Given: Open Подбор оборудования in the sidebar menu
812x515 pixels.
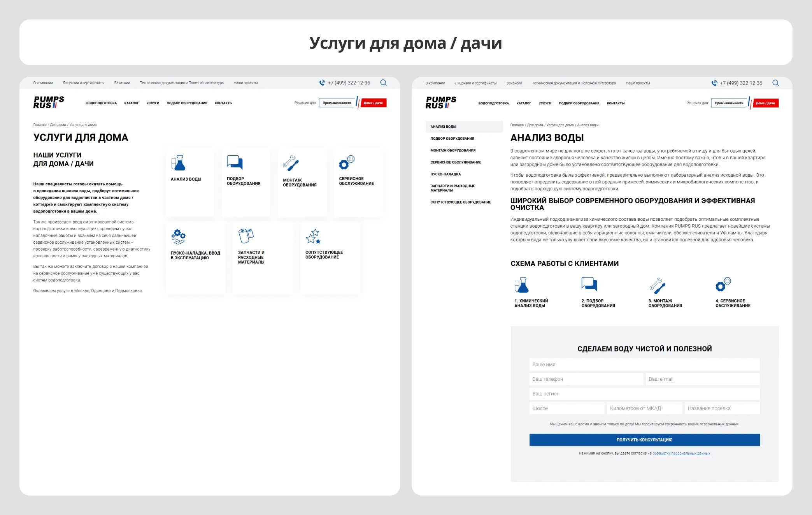Looking at the screenshot, I should [x=452, y=139].
